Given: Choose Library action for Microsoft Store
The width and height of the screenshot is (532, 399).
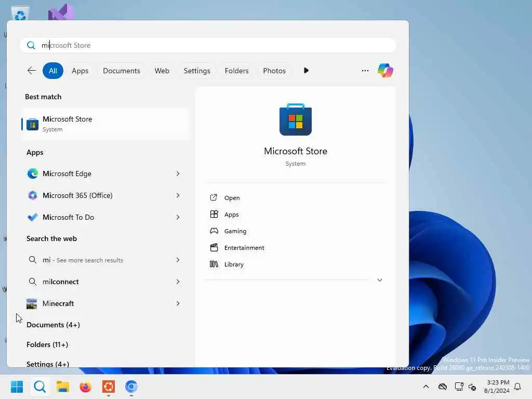Looking at the screenshot, I should click(234, 264).
